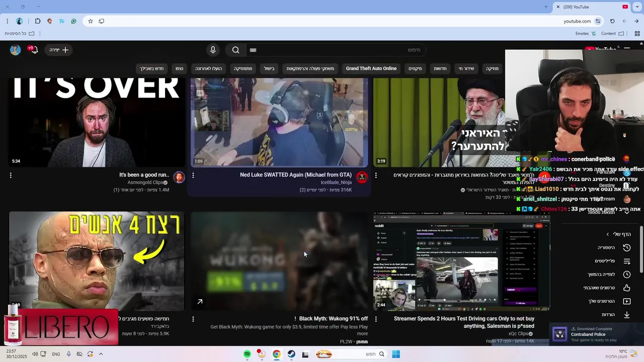Click the Black Myth: Wukong 91% off title
The width and height of the screenshot is (644, 362).
(x=331, y=319)
